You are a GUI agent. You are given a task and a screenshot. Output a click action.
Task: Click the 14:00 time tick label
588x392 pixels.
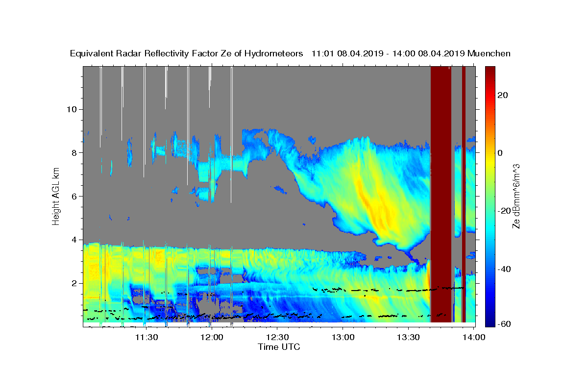(x=474, y=337)
